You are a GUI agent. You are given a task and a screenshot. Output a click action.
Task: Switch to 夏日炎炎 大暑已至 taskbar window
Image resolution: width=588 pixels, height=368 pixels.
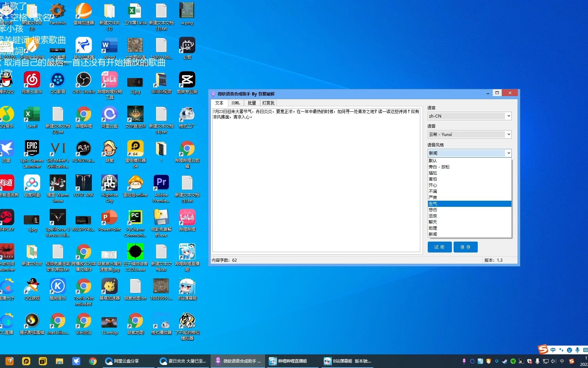184,361
